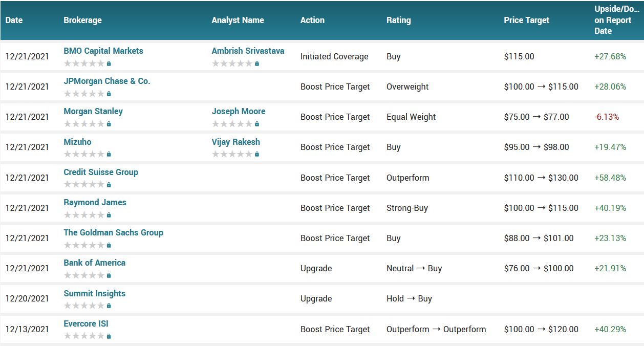The width and height of the screenshot is (644, 346).
Task: Open analyst Vijay Rakesh profile link
Action: tap(236, 142)
